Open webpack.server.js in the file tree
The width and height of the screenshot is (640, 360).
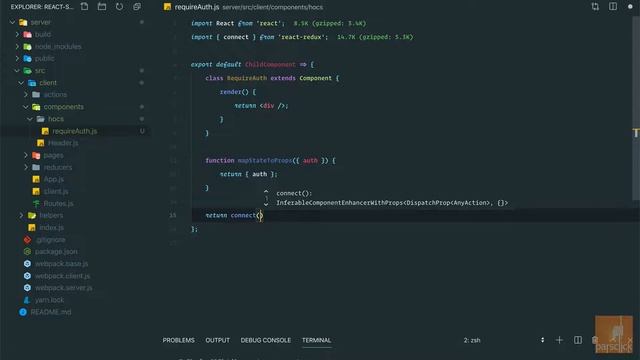[x=64, y=288]
